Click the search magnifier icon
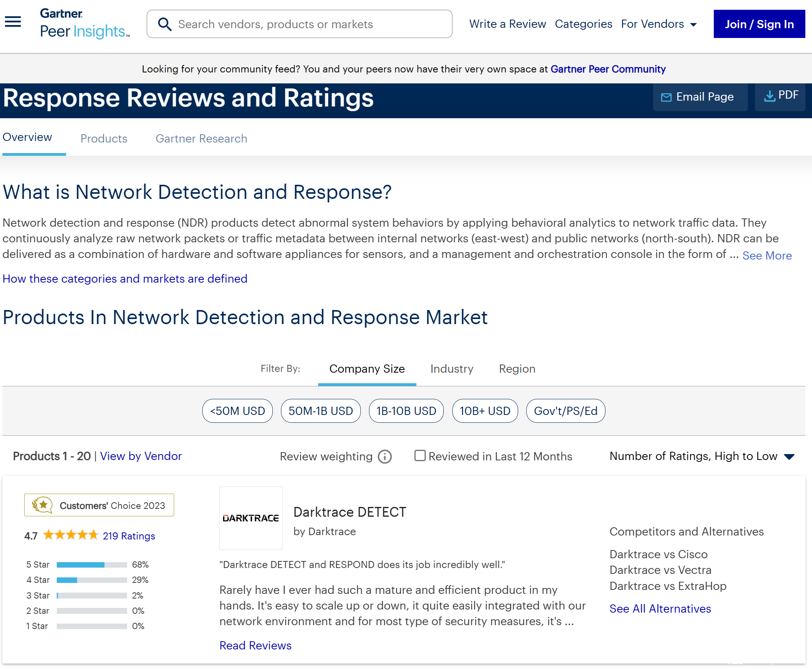Screen dimensions: 812x669 tap(164, 24)
